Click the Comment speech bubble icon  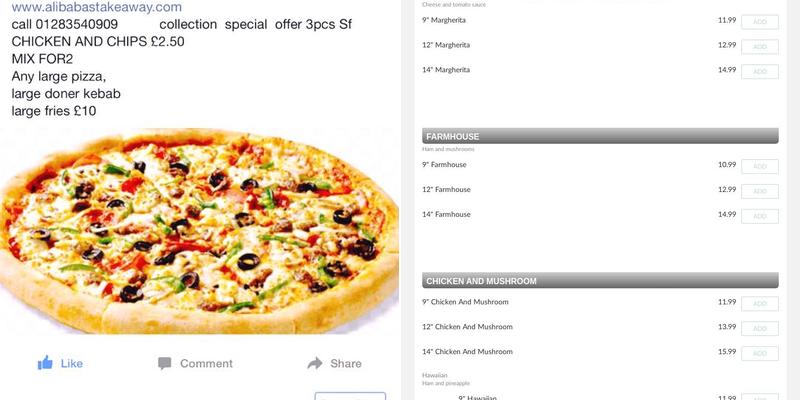point(164,363)
